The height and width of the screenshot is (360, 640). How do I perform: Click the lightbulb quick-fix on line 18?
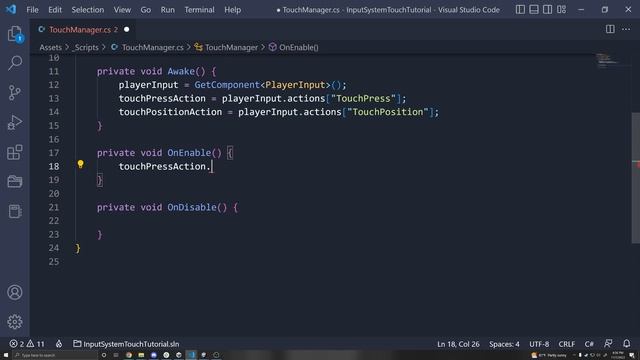point(80,164)
